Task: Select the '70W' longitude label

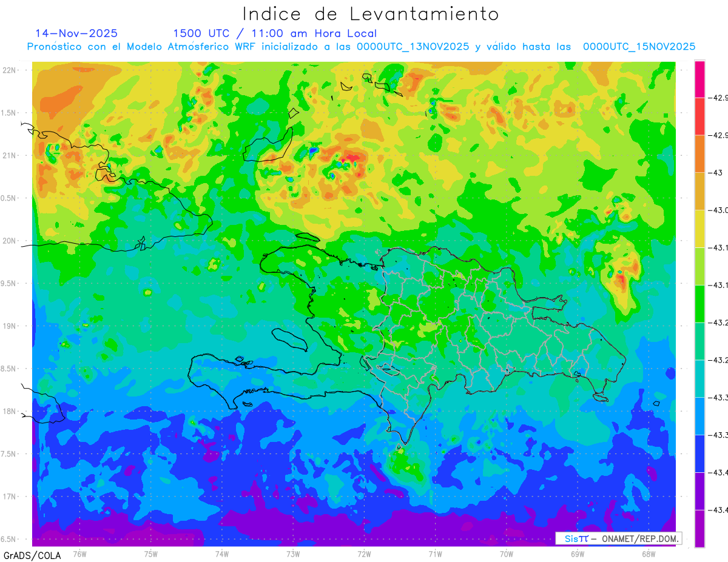Action: click(506, 554)
